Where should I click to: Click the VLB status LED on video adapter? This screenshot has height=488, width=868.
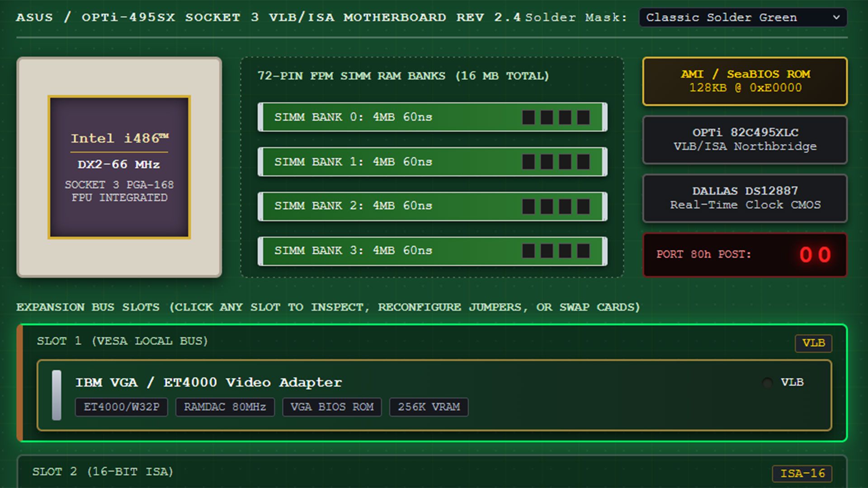click(767, 383)
